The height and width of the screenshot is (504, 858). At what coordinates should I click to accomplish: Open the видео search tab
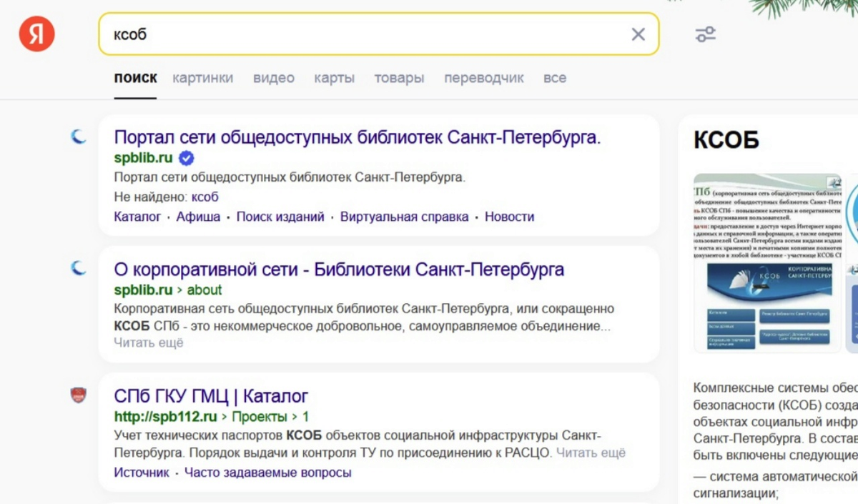pyautogui.click(x=273, y=77)
